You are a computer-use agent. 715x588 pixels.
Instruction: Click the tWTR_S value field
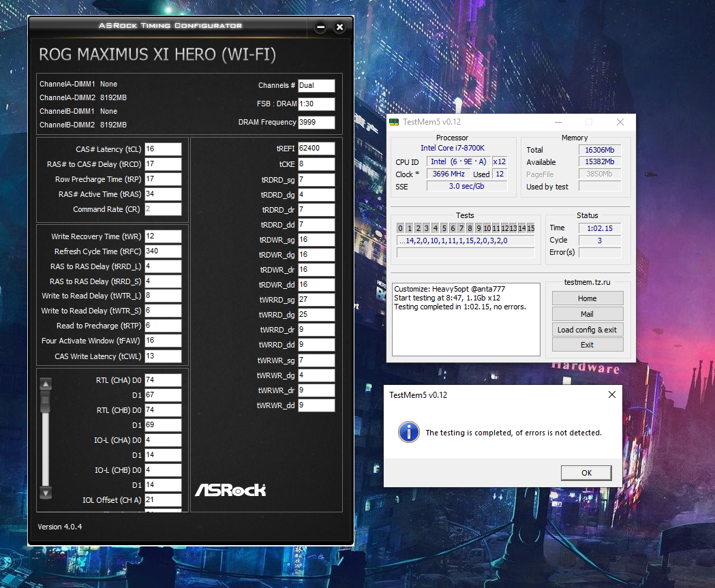164,311
